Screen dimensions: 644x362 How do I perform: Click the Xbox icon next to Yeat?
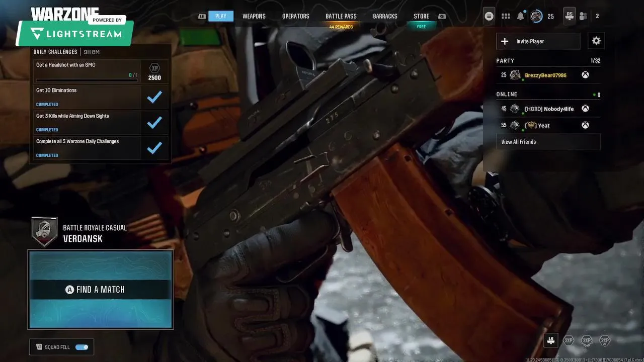[x=585, y=125]
